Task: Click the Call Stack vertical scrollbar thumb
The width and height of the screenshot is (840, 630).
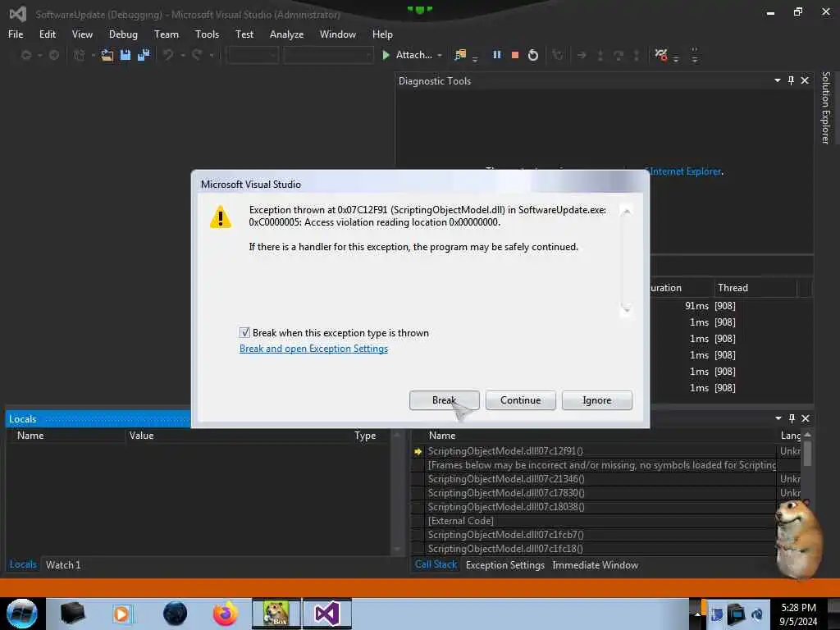Action: coord(807,453)
